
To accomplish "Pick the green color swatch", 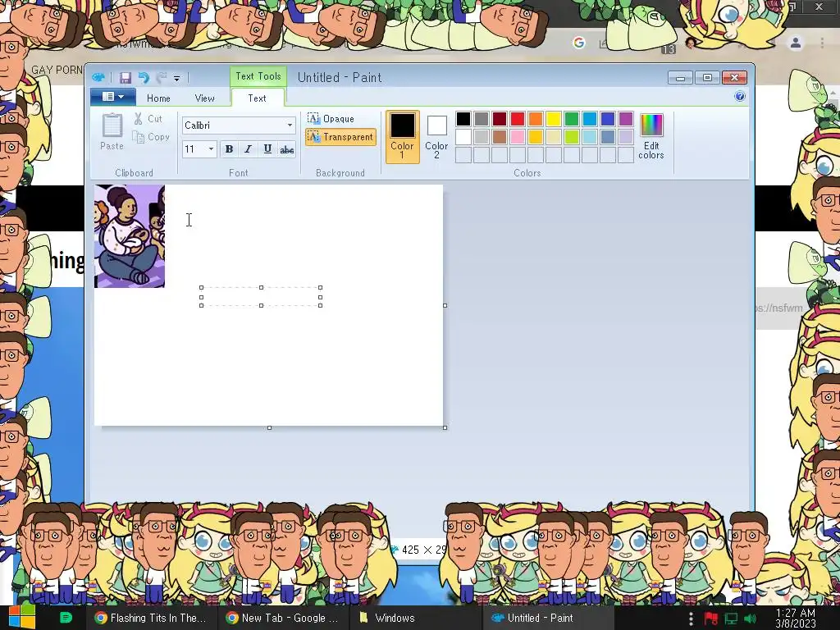I will pyautogui.click(x=572, y=118).
